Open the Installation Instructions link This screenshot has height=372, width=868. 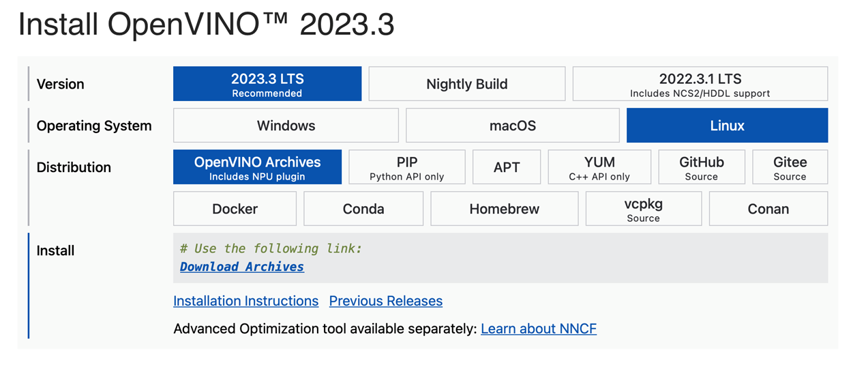click(x=245, y=301)
